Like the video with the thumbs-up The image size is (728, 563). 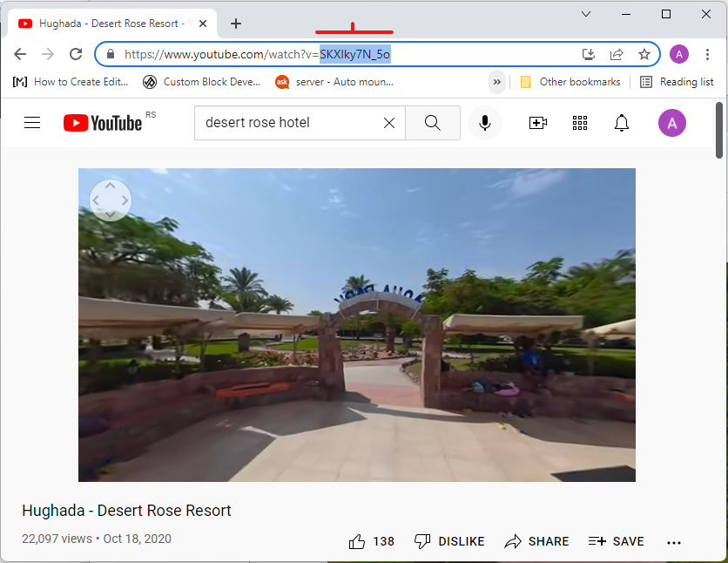(357, 541)
